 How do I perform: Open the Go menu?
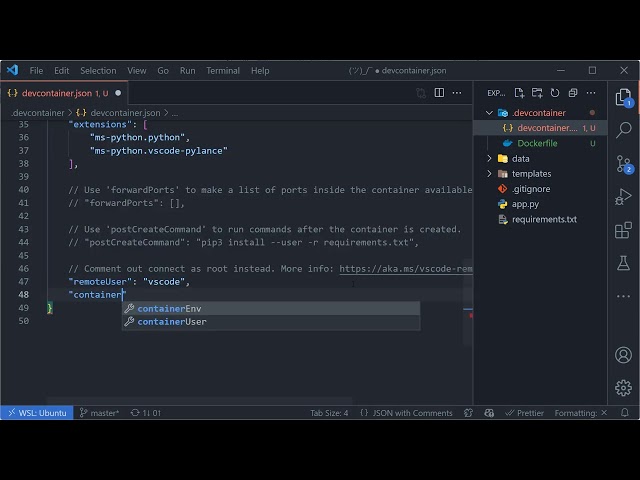click(x=163, y=71)
